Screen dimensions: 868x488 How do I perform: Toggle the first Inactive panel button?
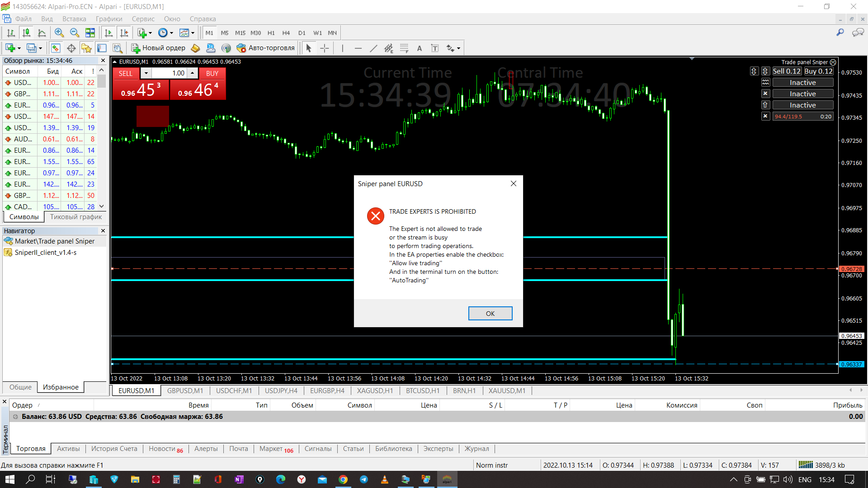(802, 83)
